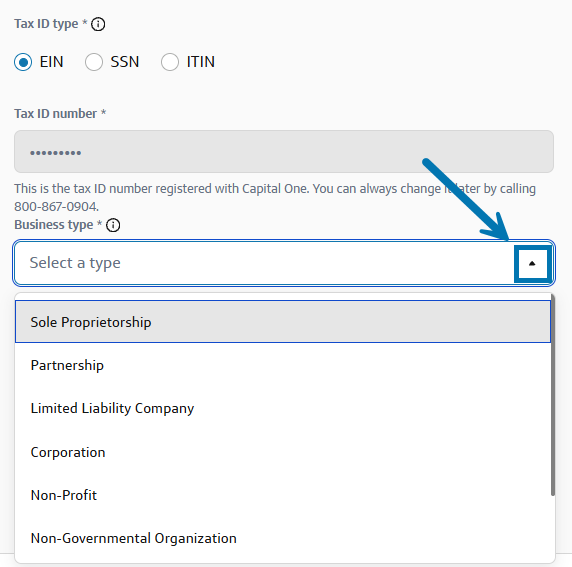Open the Tax ID type info icon
The width and height of the screenshot is (572, 567).
pos(98,24)
